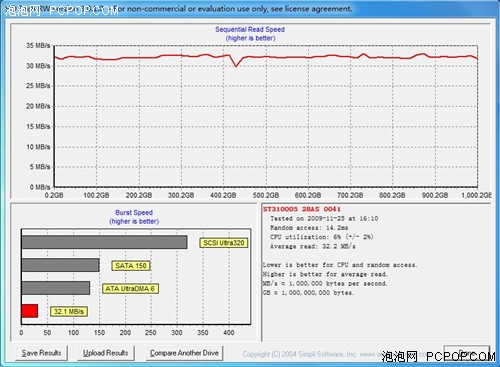
Task: Click the 500.2GB x-axis label
Action: [266, 195]
